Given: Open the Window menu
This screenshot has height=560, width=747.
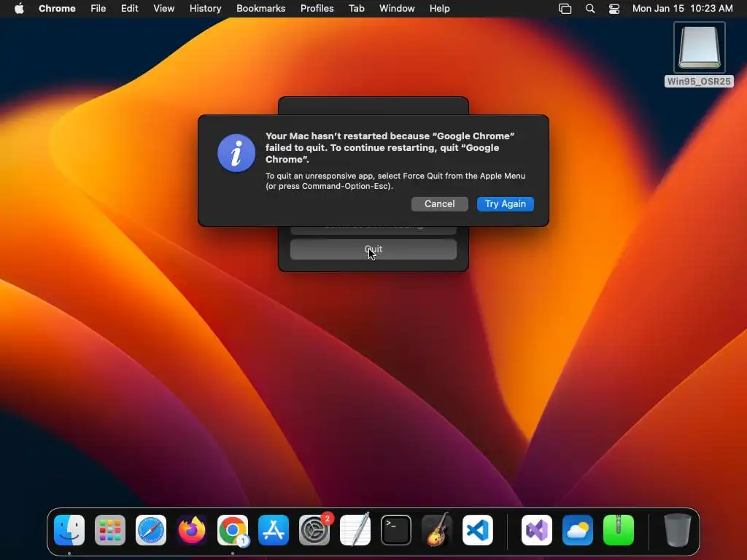Looking at the screenshot, I should (397, 9).
